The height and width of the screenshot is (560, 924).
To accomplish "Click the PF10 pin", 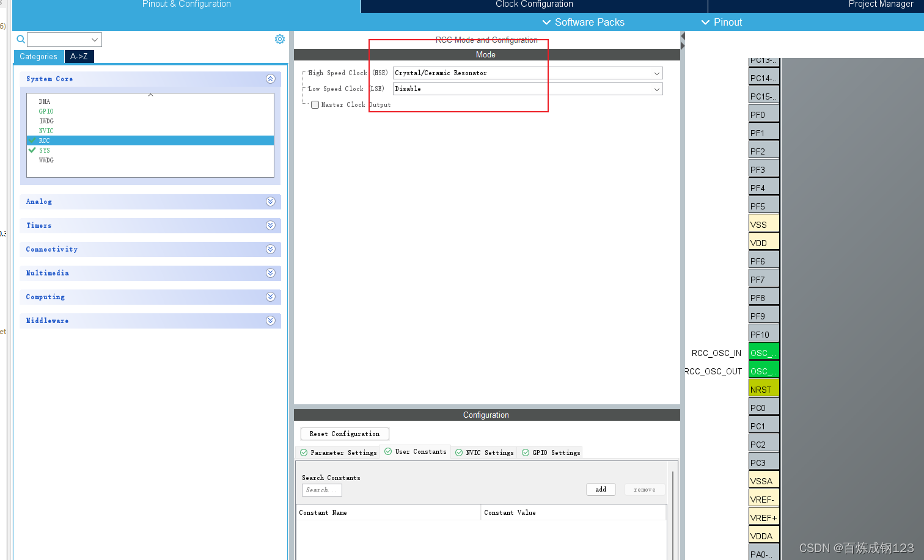I will pos(764,334).
